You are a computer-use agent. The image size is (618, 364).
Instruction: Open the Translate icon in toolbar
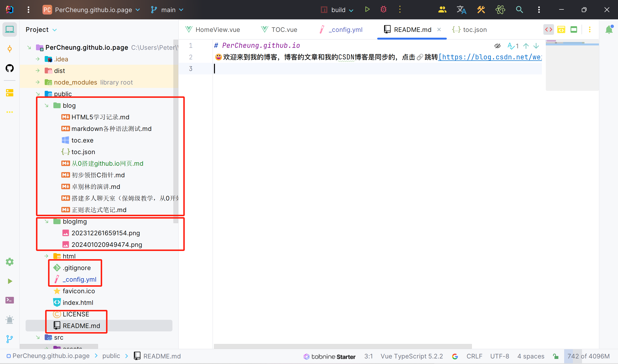click(461, 10)
